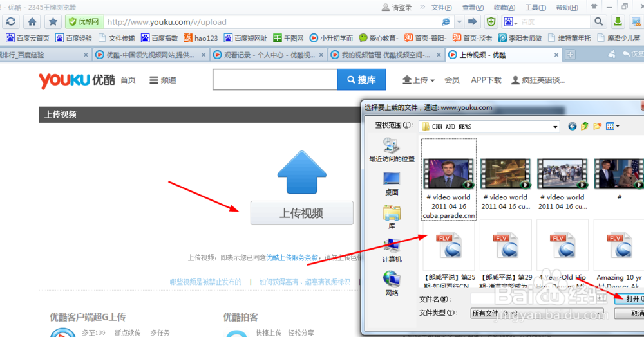
Task: Open the 首页-普阳 bookmark
Action: tap(425, 38)
